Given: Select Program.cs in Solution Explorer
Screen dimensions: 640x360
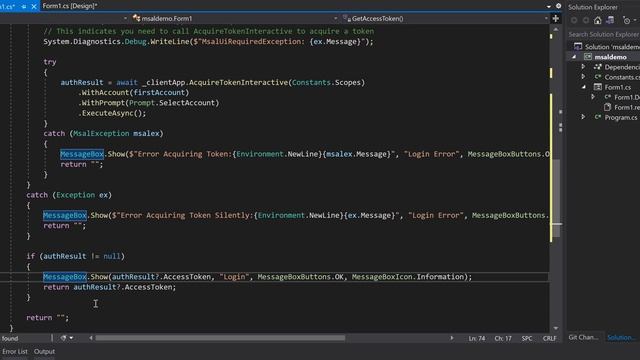Looking at the screenshot, I should [x=620, y=118].
